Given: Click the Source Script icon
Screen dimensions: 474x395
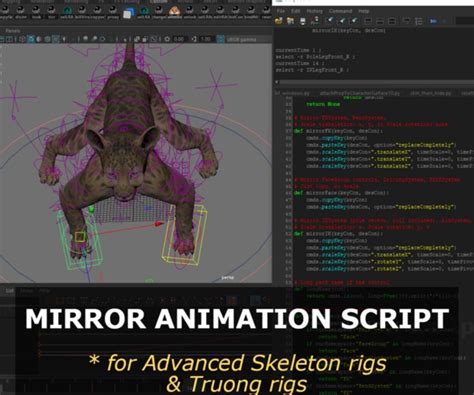Looking at the screenshot, I should [290, 21].
